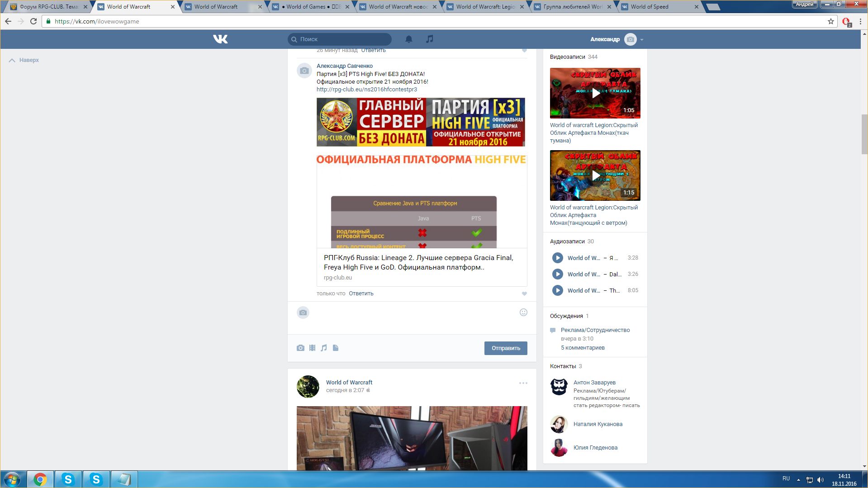The height and width of the screenshot is (488, 868).
Task: Attach a document with file icon
Action: click(x=336, y=348)
